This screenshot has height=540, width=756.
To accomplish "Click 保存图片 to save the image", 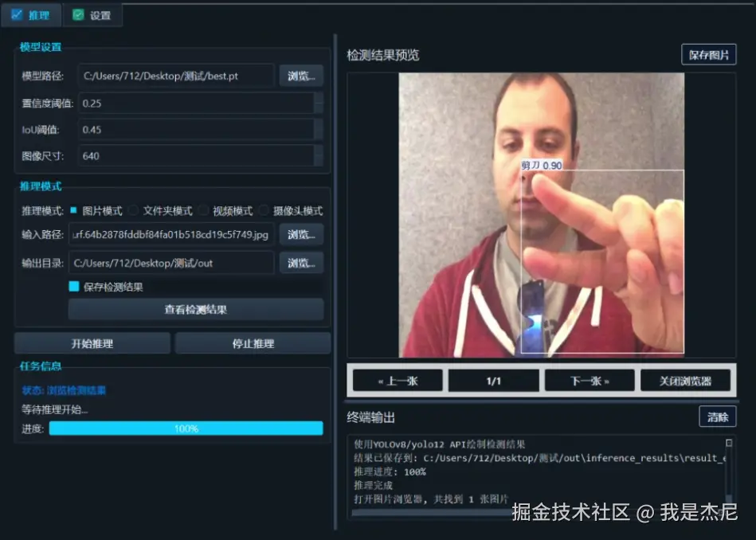I will click(708, 53).
